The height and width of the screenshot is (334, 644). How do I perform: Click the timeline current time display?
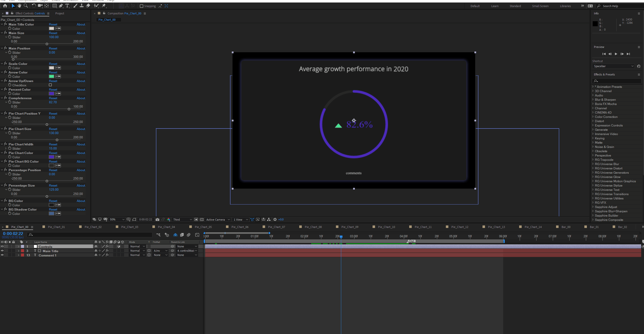point(13,234)
